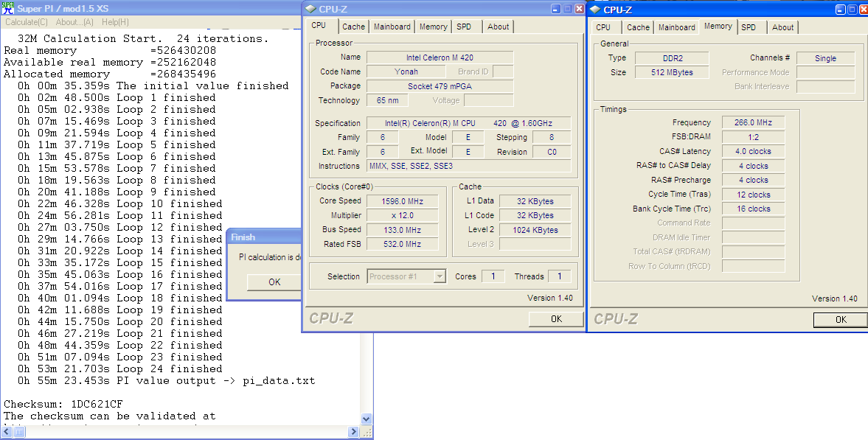The height and width of the screenshot is (440, 868).
Task: Click the CAS# Latency value 4.0 clocks
Action: pos(753,151)
